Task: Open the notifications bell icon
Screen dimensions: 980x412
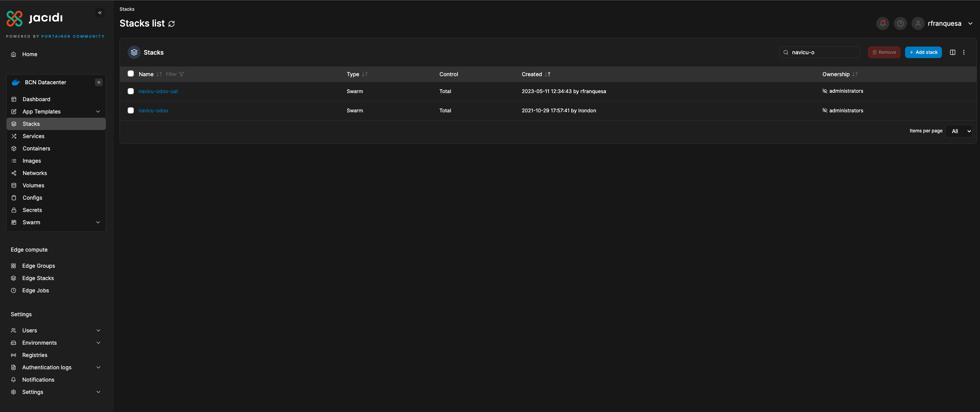Action: point(882,23)
